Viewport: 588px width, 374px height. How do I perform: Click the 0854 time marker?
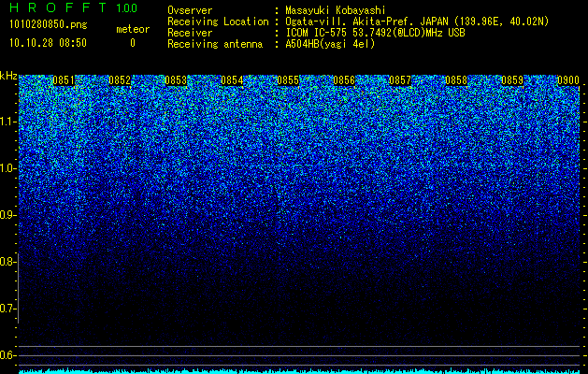(232, 80)
